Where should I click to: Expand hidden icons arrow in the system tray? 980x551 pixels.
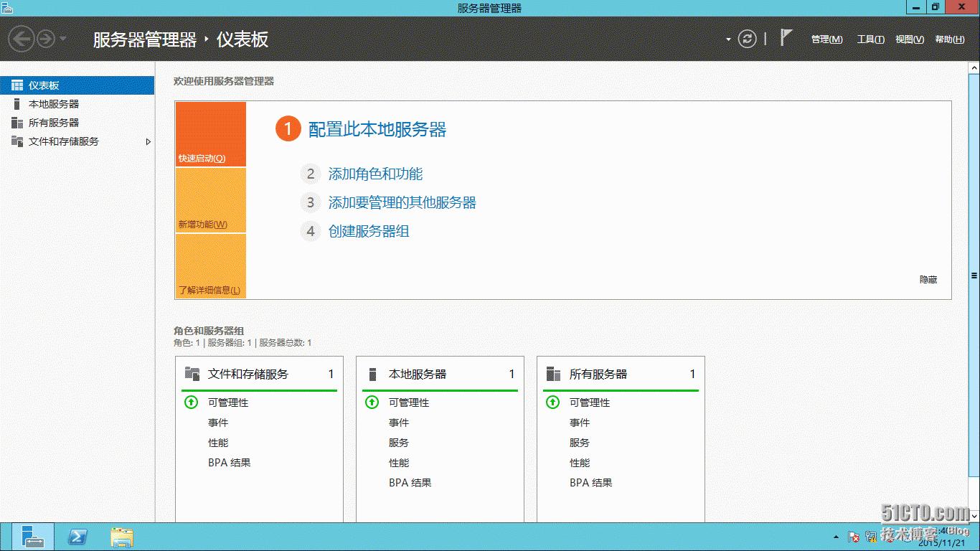[835, 537]
